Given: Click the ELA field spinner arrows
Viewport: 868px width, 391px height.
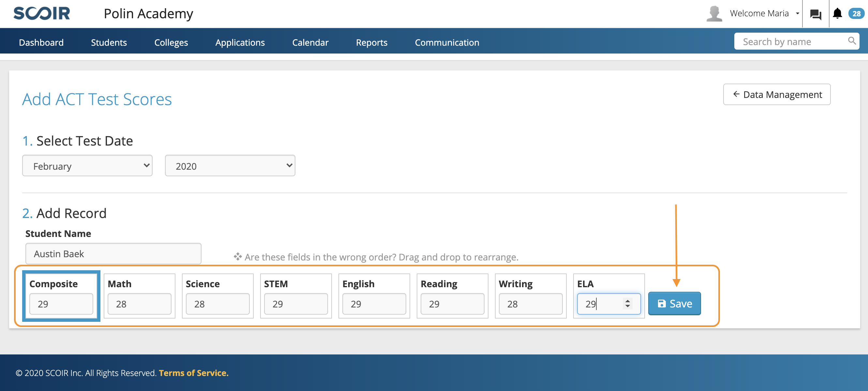Looking at the screenshot, I should [x=627, y=303].
